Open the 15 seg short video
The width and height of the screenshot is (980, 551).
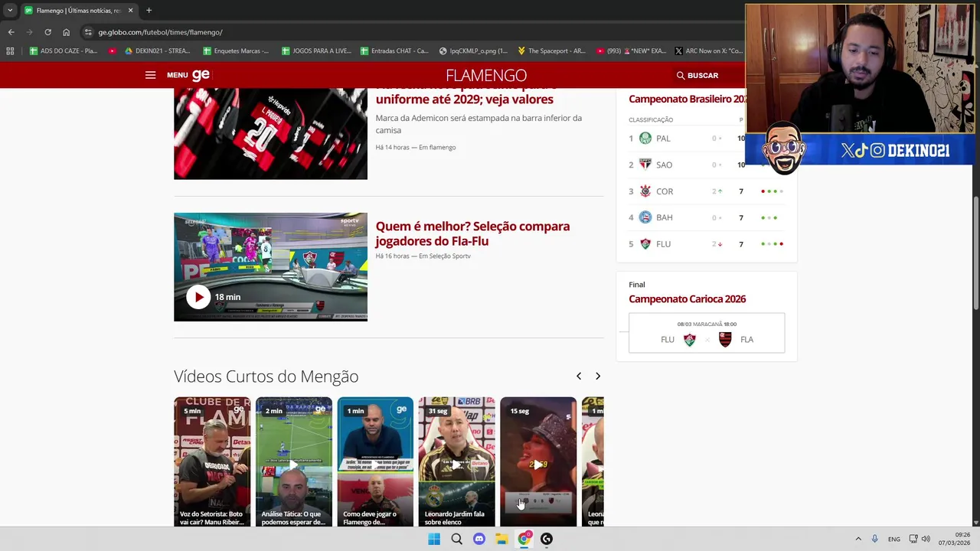538,461
